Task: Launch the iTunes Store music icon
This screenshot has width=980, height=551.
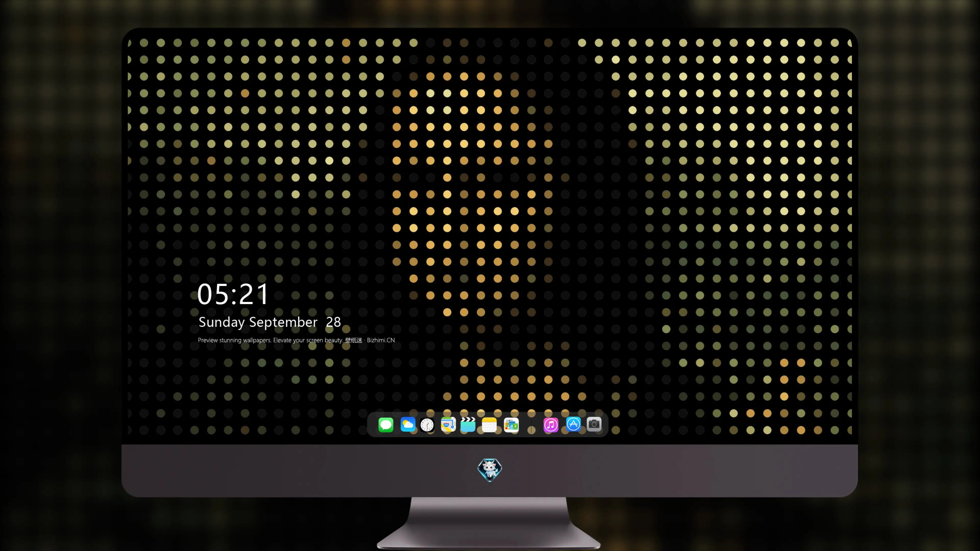Action: click(x=551, y=425)
